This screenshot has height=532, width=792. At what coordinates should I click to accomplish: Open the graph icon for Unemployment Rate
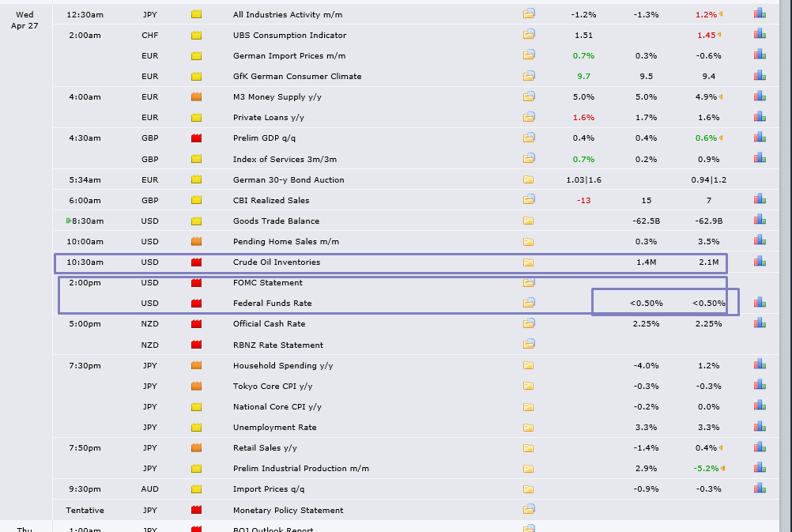click(760, 426)
